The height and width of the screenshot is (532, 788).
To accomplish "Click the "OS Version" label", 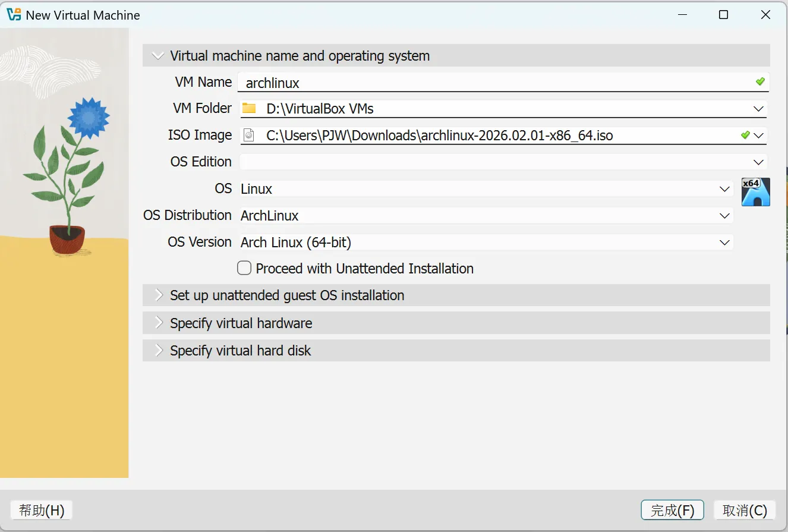I will [200, 242].
